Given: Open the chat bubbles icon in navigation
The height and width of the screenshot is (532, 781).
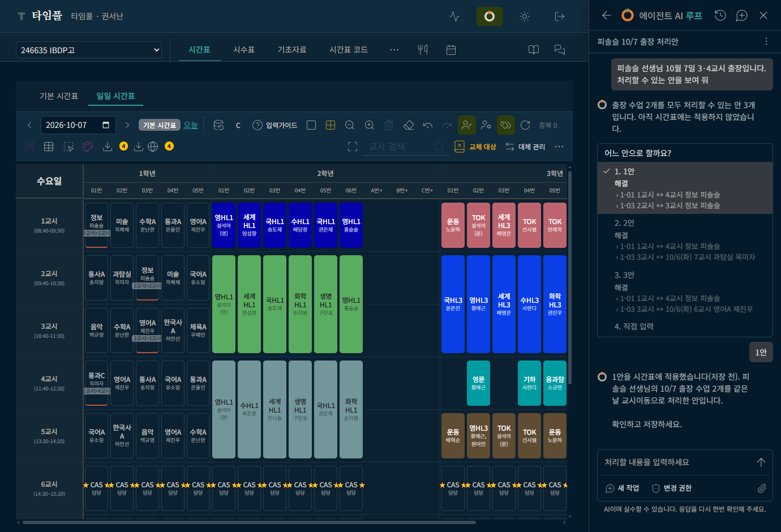Looking at the screenshot, I should [x=560, y=50].
